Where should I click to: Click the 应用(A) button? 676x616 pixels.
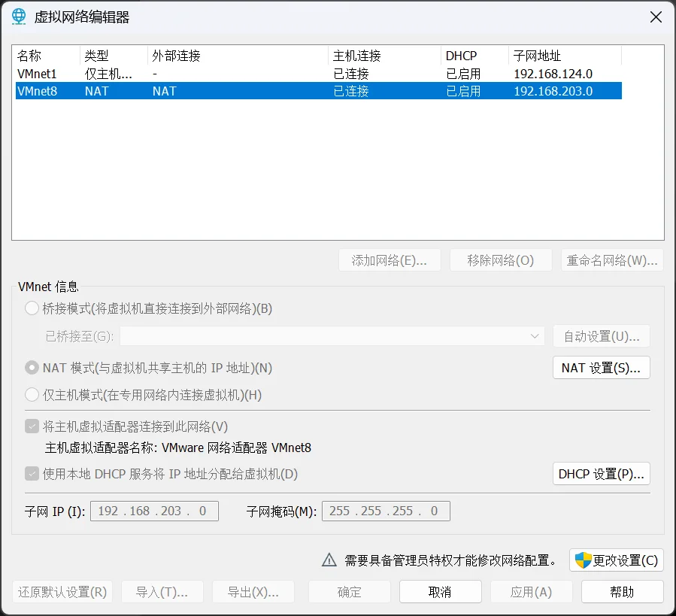pyautogui.click(x=531, y=591)
